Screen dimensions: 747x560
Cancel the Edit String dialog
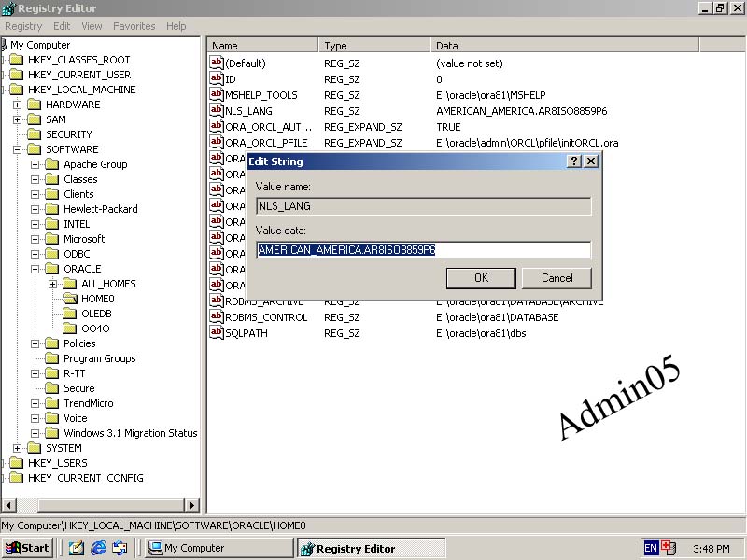pyautogui.click(x=557, y=278)
